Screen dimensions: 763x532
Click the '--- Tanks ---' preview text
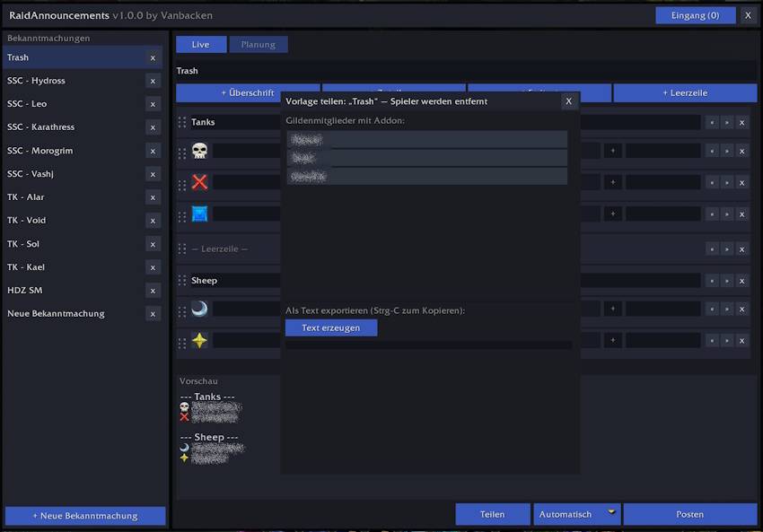pos(207,397)
